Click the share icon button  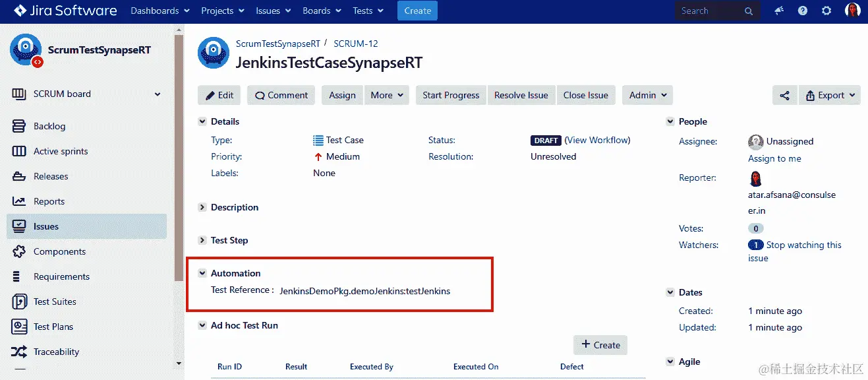click(784, 95)
